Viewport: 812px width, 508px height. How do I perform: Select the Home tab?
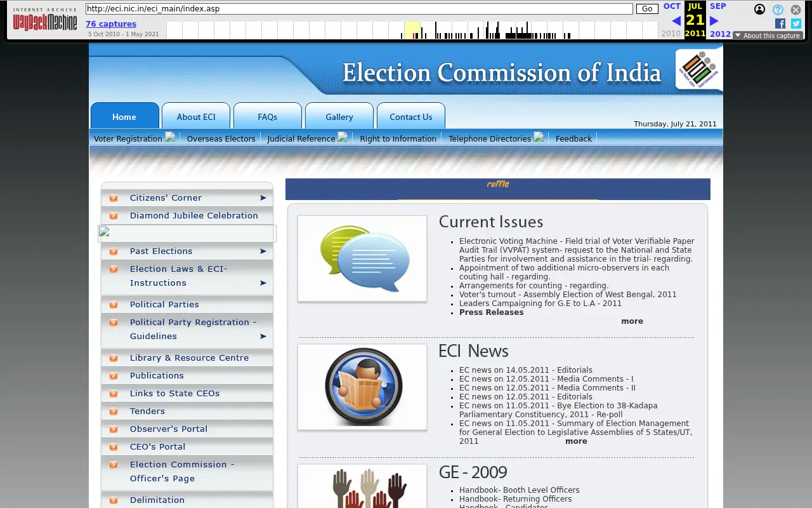(x=124, y=116)
